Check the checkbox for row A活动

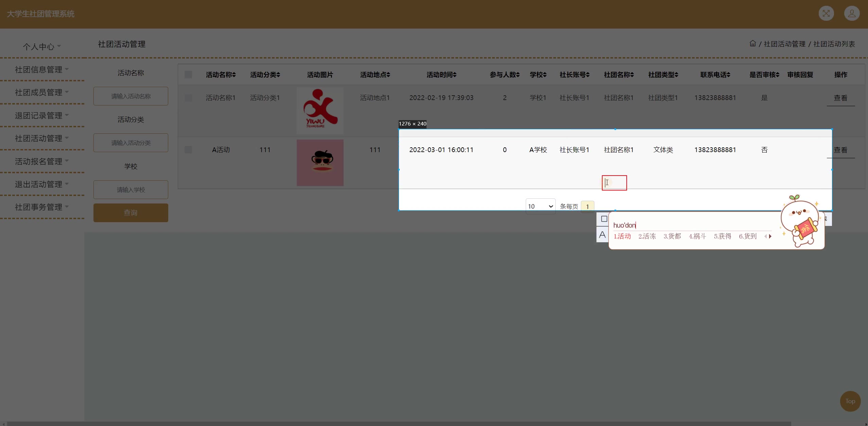coord(188,150)
